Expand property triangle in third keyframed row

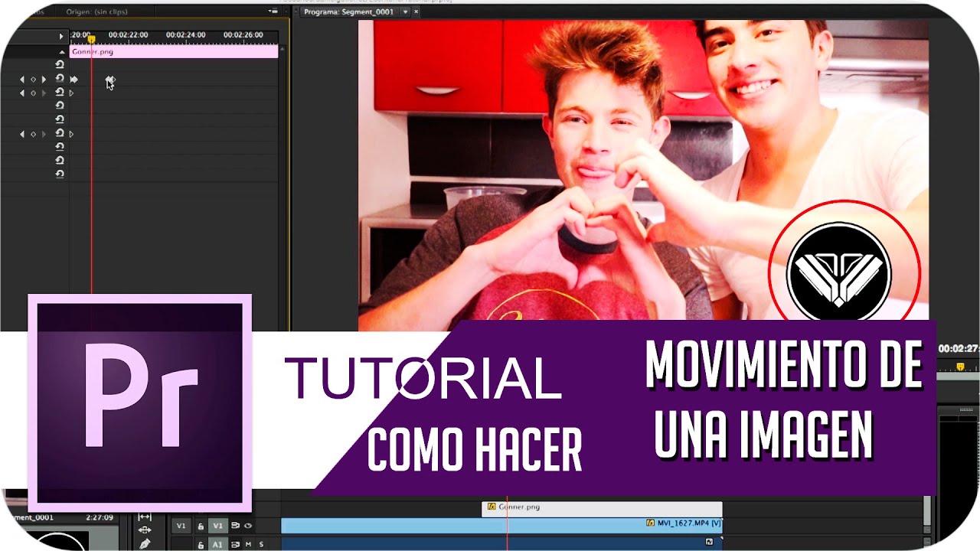(71, 134)
